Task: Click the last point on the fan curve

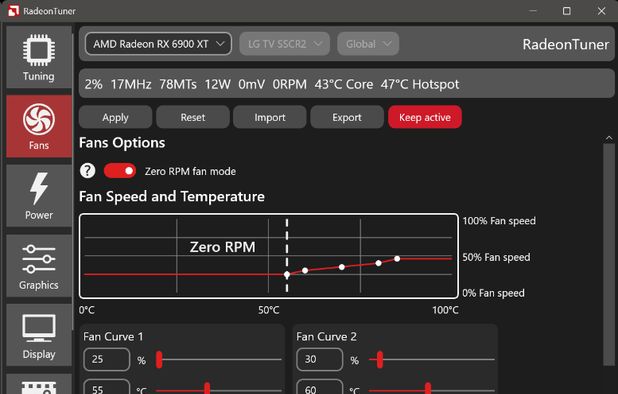Action: point(397,259)
